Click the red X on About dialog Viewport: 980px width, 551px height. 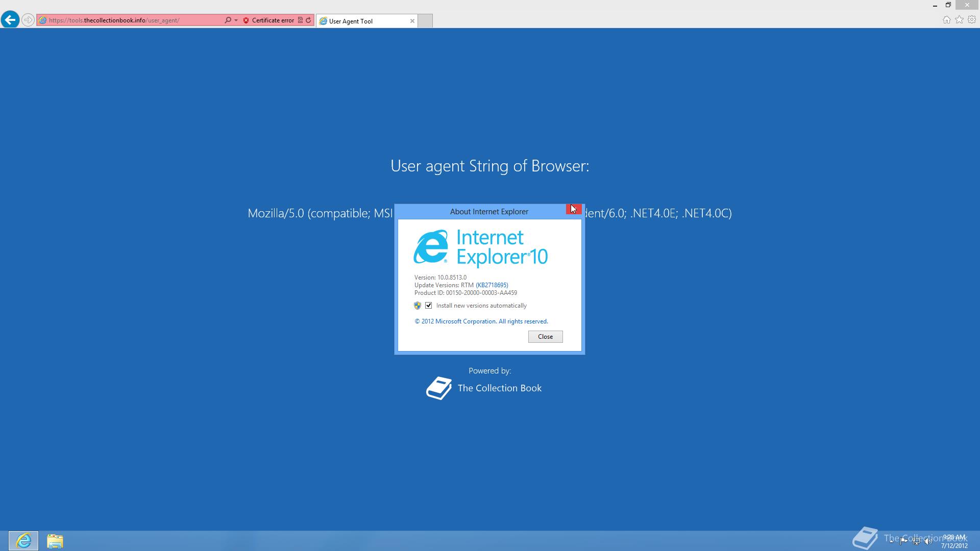574,209
